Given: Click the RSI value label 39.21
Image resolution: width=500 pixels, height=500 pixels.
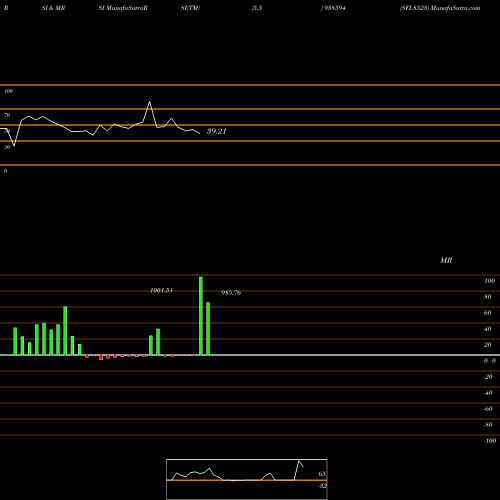Looking at the screenshot, I should 217,131.
